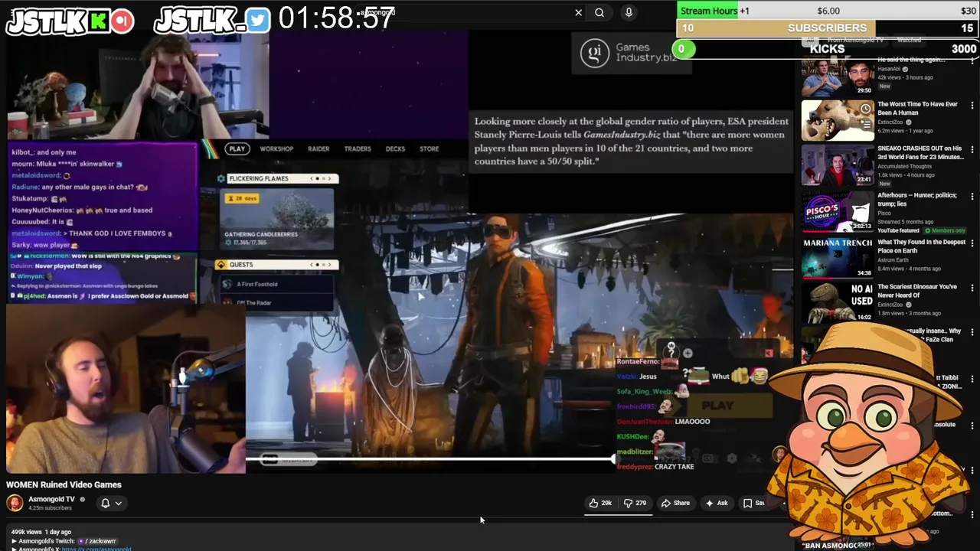Open options menu for 'The Worst Time To Have Ever'
The height and width of the screenshot is (551, 980).
[972, 105]
